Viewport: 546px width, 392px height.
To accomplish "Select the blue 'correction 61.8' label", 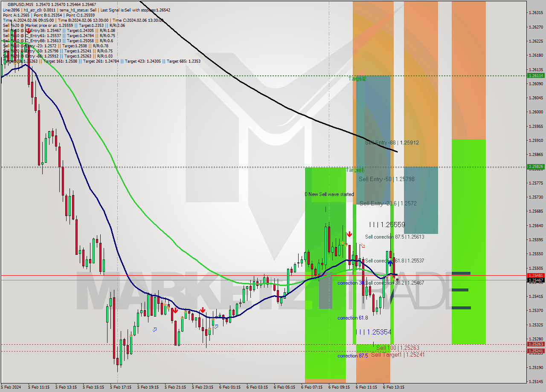I will tap(353, 318).
